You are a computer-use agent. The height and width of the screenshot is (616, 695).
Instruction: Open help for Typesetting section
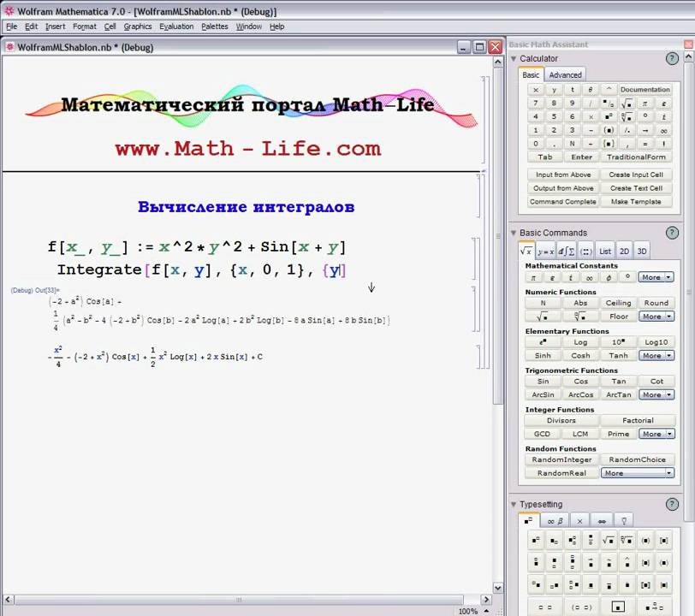[672, 504]
